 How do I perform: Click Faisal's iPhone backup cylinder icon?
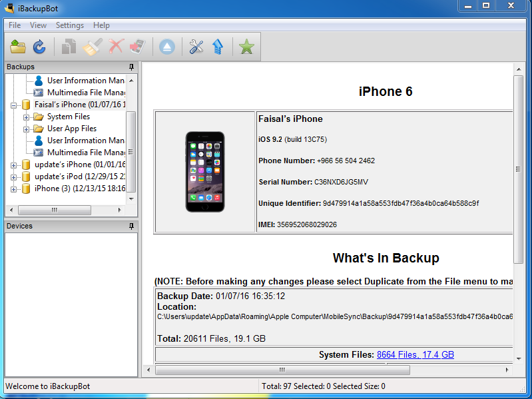pyautogui.click(x=26, y=105)
